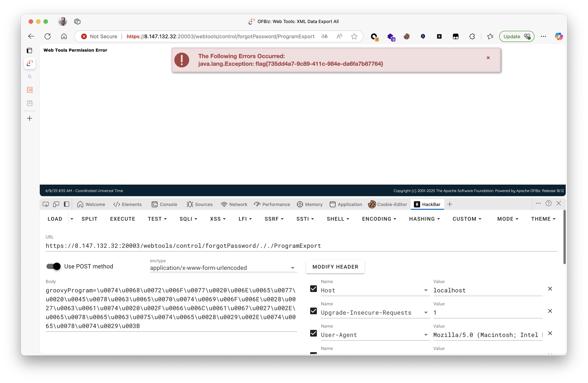The width and height of the screenshot is (588, 383).
Task: Expand the XSS menu
Action: click(x=218, y=219)
